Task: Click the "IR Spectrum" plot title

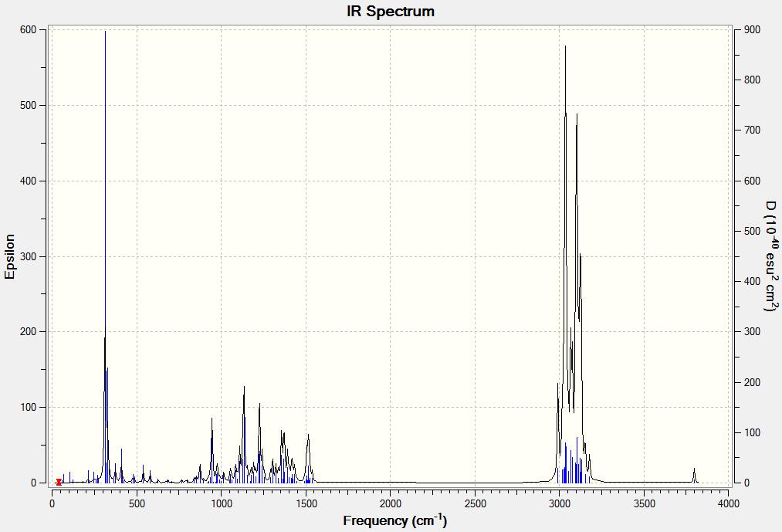Action: coord(391,12)
